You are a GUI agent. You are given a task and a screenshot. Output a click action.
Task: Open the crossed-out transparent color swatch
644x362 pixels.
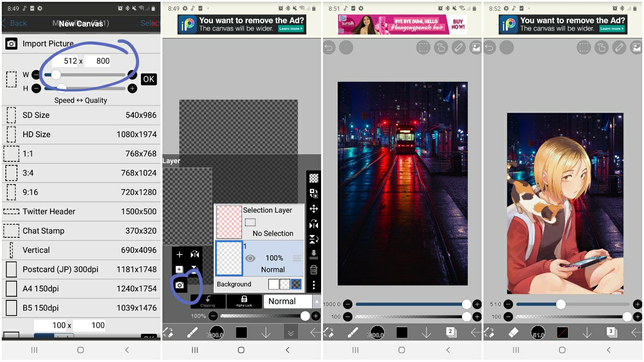[562, 333]
